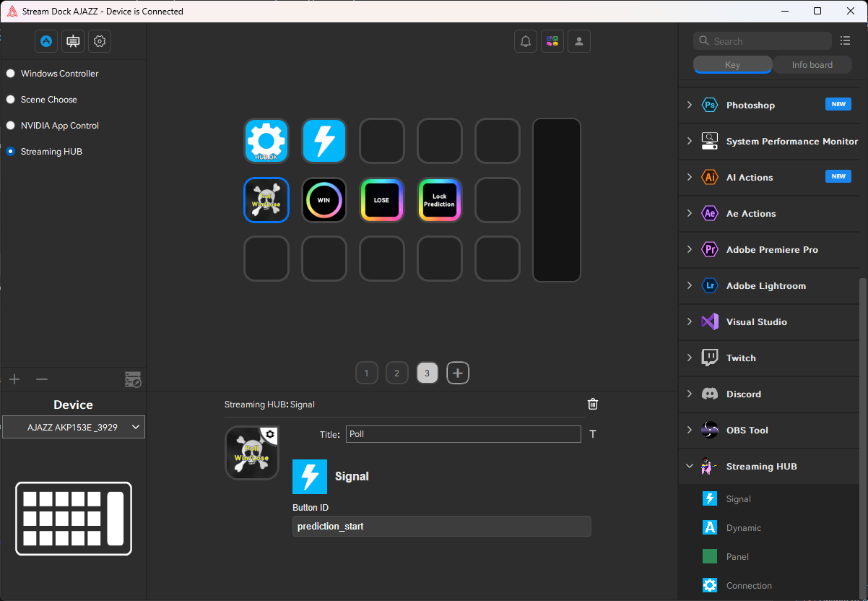Click the remove profile minus icon
This screenshot has height=601, width=868.
coord(42,379)
